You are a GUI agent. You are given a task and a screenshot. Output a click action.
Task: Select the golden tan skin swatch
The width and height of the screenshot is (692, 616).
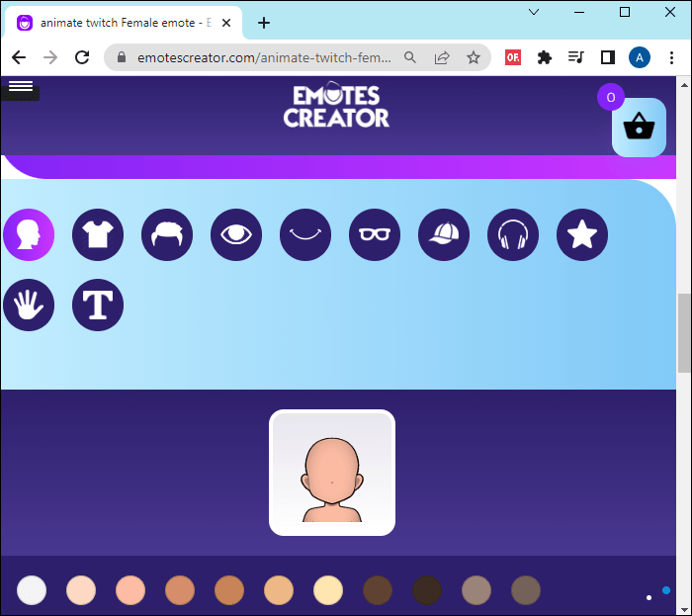pos(279,590)
